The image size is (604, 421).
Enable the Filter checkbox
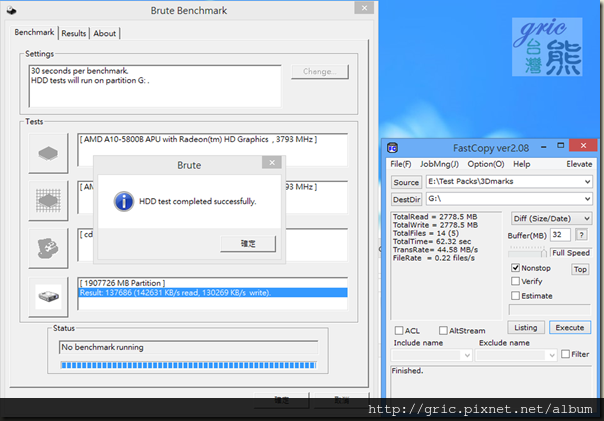pyautogui.click(x=565, y=354)
